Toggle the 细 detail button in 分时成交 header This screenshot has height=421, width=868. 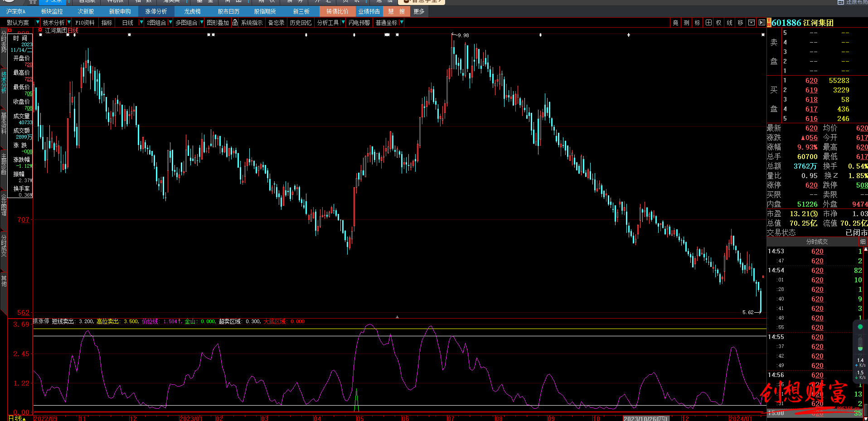coord(863,242)
